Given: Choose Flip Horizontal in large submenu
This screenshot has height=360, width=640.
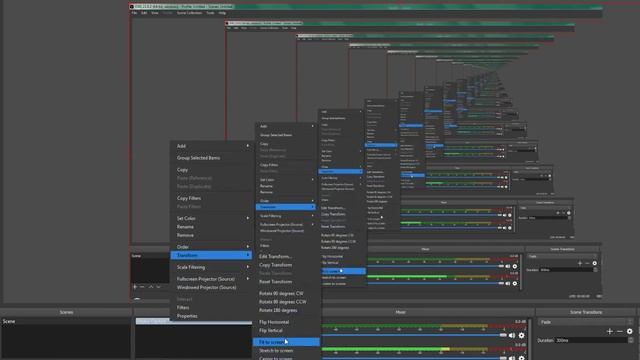Looking at the screenshot, I should [x=274, y=322].
